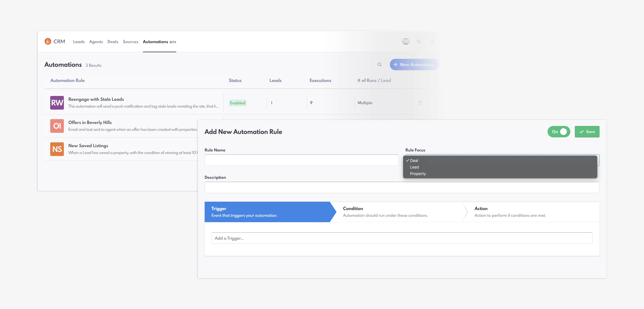Click the Description input field
Image resolution: width=644 pixels, height=309 pixels.
pos(402,187)
